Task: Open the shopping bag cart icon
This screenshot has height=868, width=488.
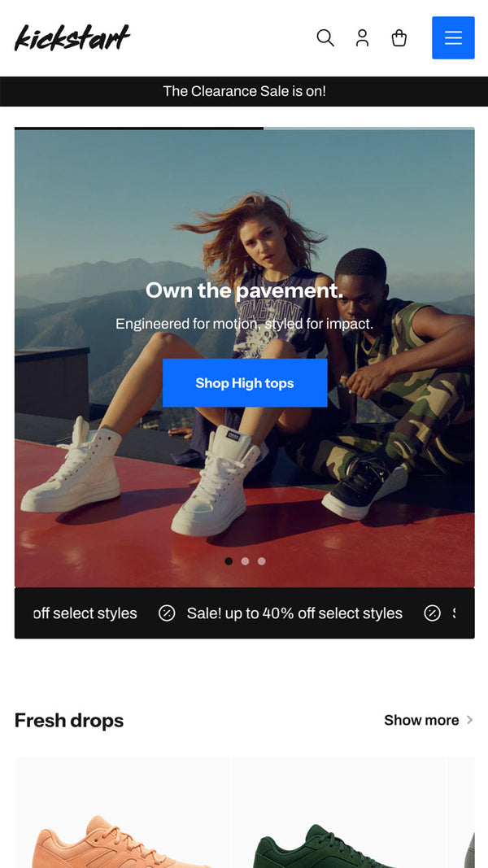Action: [399, 37]
